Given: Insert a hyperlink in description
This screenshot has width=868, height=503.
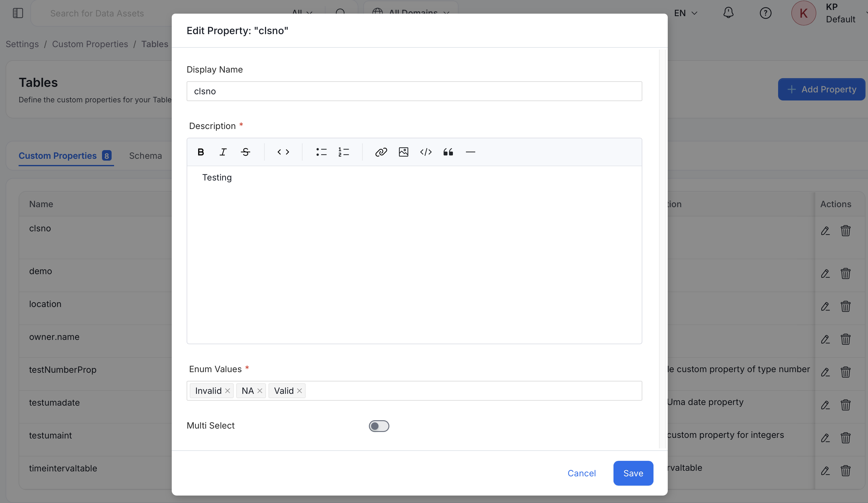Looking at the screenshot, I should [381, 152].
